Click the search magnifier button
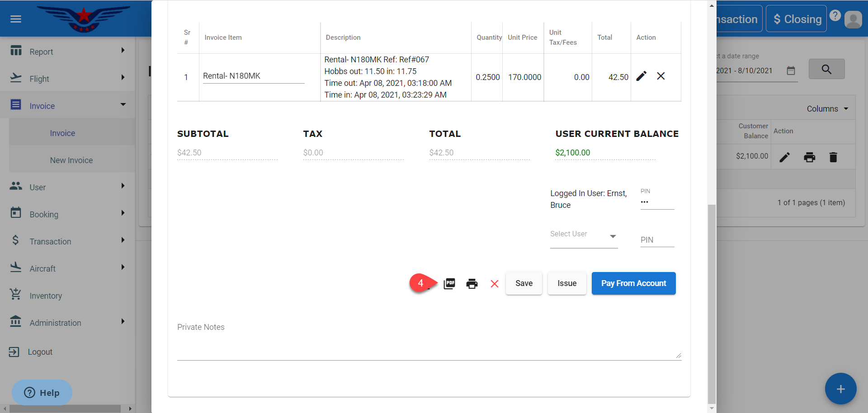 point(826,69)
